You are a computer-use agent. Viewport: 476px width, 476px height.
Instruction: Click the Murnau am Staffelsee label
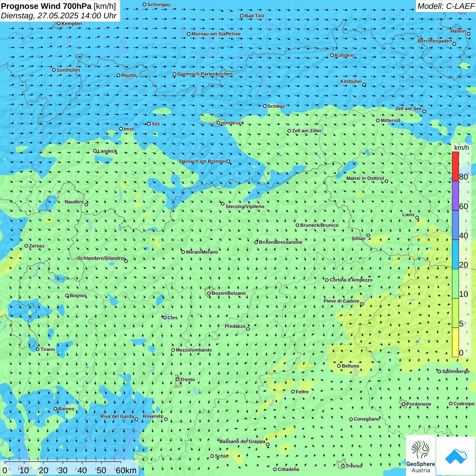pos(216,34)
